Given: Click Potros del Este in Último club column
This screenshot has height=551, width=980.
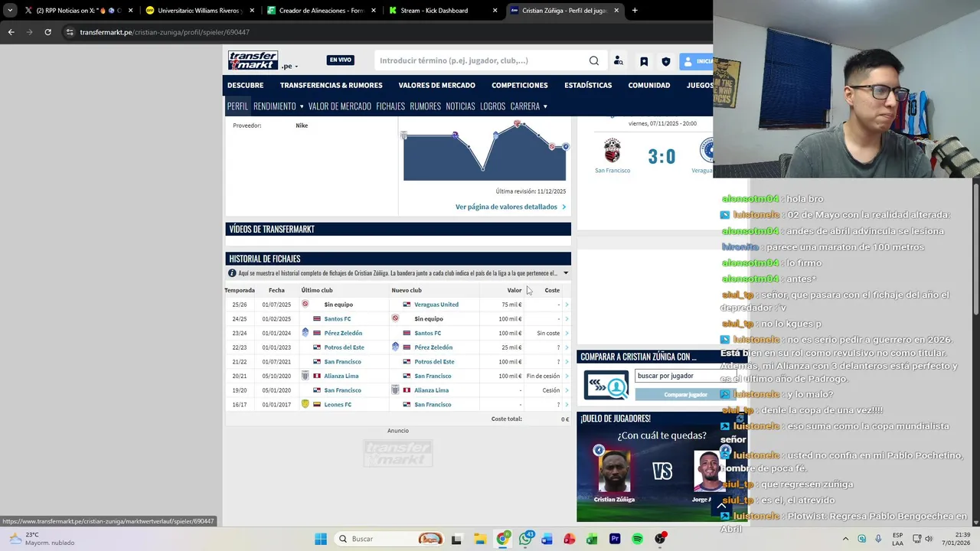Looking at the screenshot, I should tap(344, 347).
